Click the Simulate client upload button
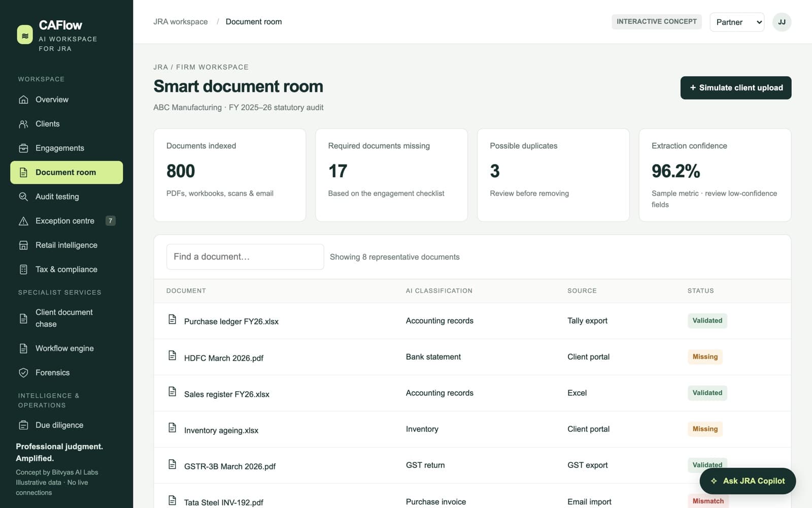This screenshot has height=508, width=812. [736, 88]
